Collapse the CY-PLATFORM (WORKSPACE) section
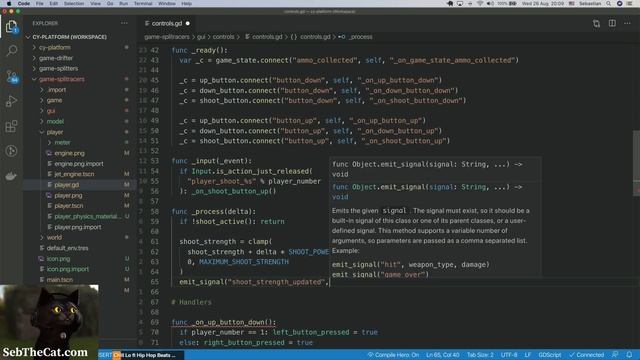This screenshot has height=360, width=640. tap(69, 37)
